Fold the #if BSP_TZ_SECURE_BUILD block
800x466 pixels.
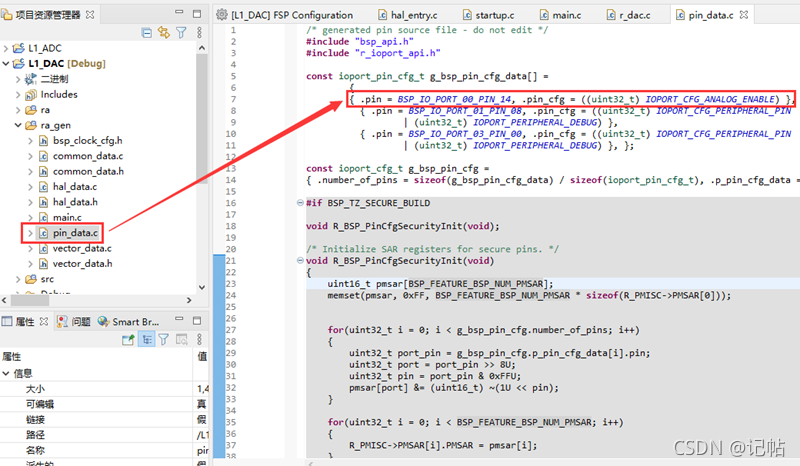click(301, 203)
